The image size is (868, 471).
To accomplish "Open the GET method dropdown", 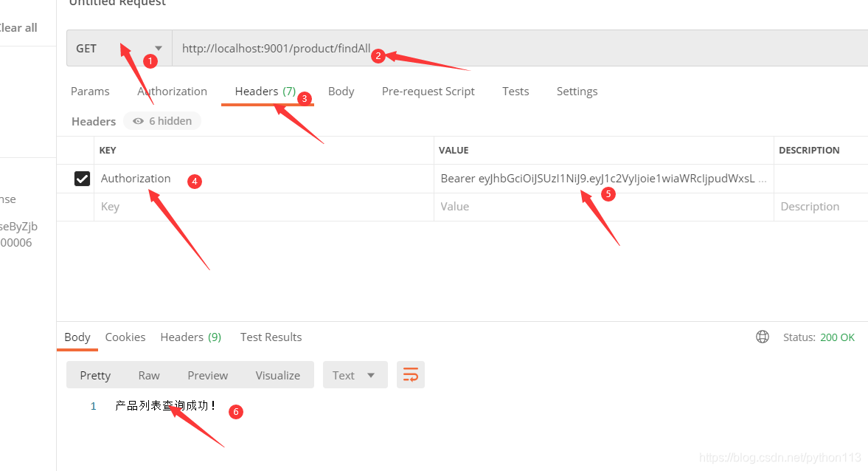I will pyautogui.click(x=119, y=48).
